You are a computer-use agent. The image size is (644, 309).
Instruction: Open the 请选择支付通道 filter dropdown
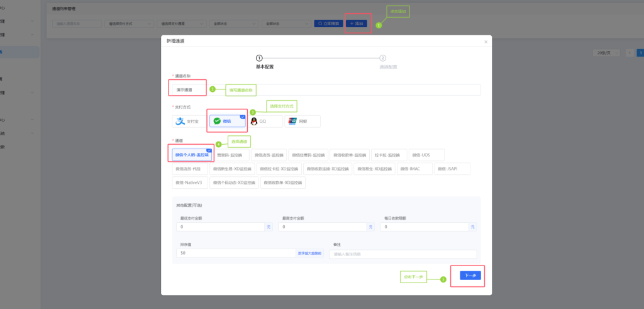[182, 24]
